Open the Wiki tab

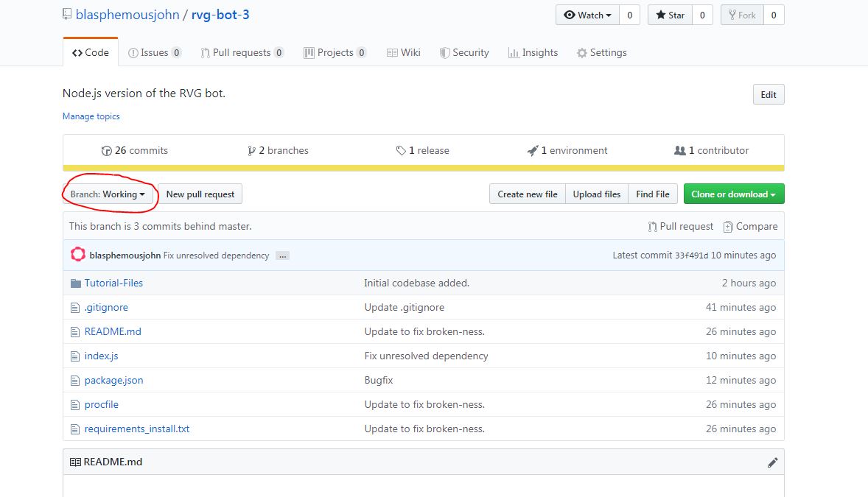click(x=404, y=52)
